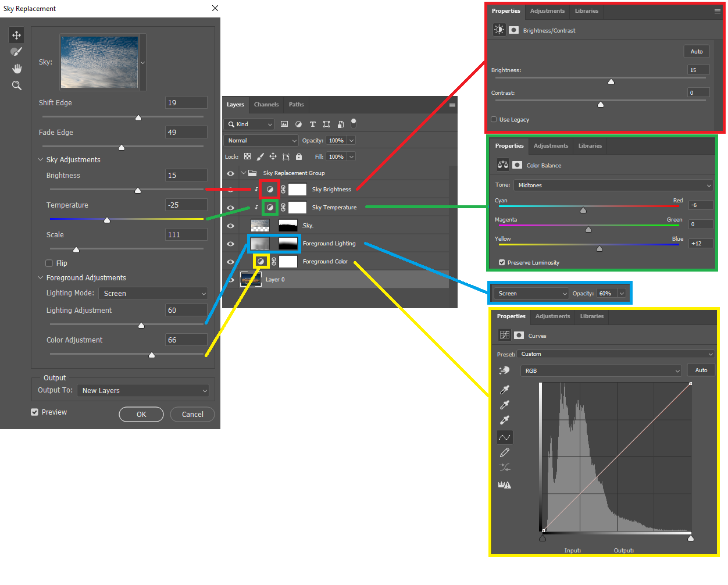Image resolution: width=728 pixels, height=585 pixels.
Task: Hide the Sky Temperature layer
Action: (230, 208)
